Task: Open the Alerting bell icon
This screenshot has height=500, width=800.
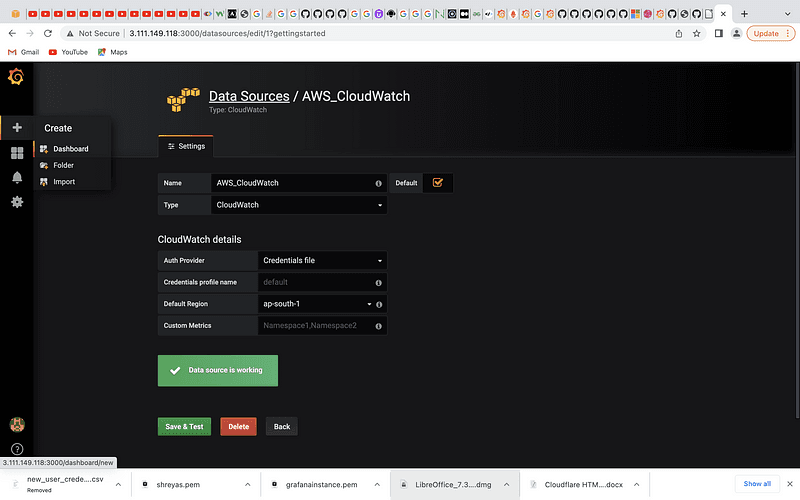Action: [17, 177]
